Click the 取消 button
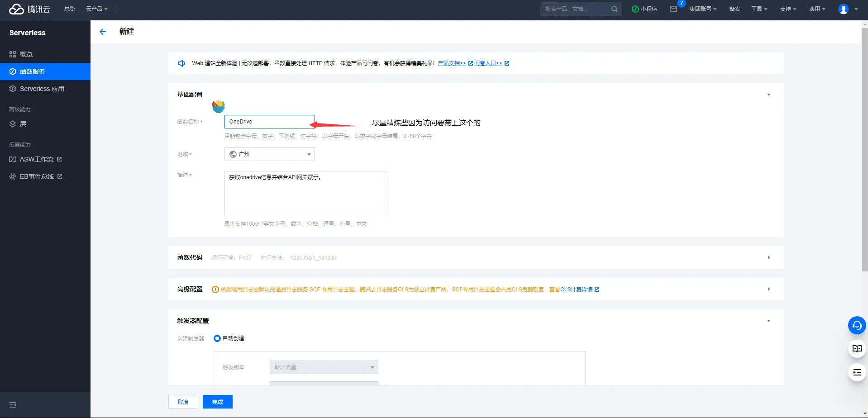Screen dimensions: 868x418 [183, 402]
